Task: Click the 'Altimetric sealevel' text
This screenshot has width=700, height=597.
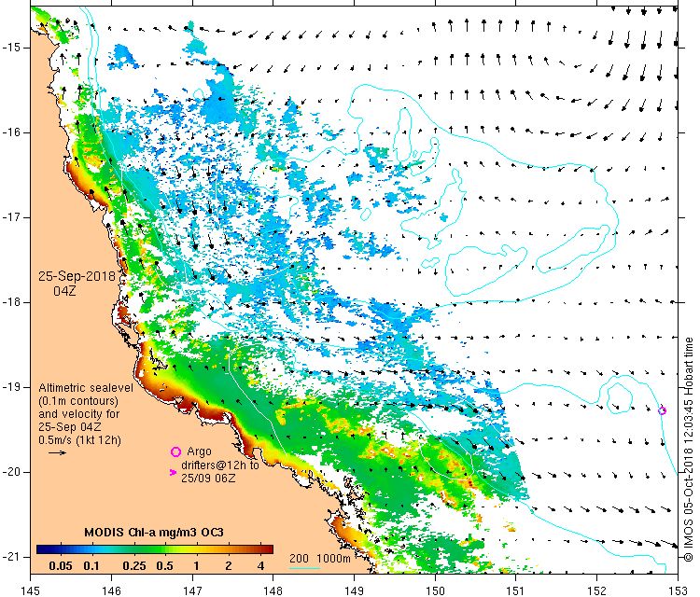Action: [x=86, y=388]
